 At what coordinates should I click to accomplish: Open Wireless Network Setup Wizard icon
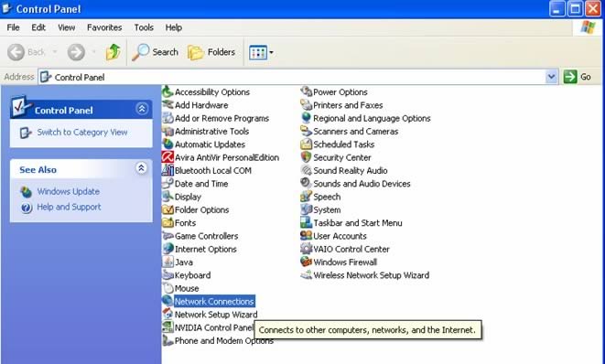(306, 275)
